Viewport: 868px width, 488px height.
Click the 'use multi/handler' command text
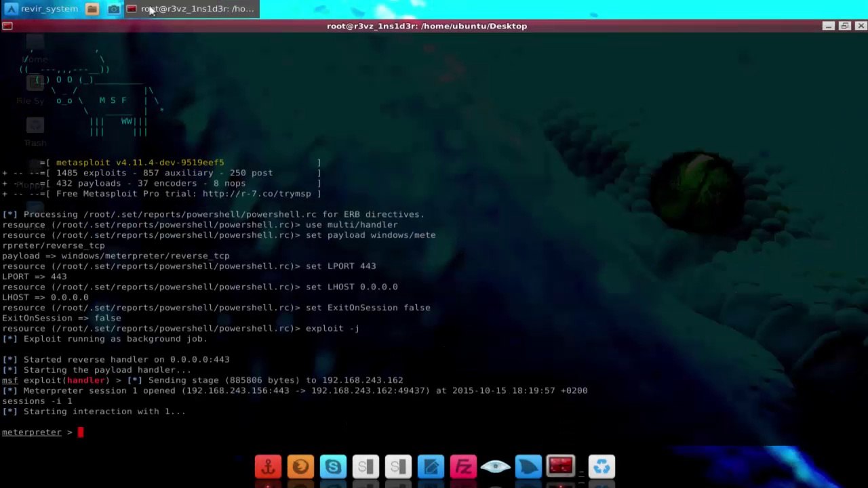tap(351, 225)
